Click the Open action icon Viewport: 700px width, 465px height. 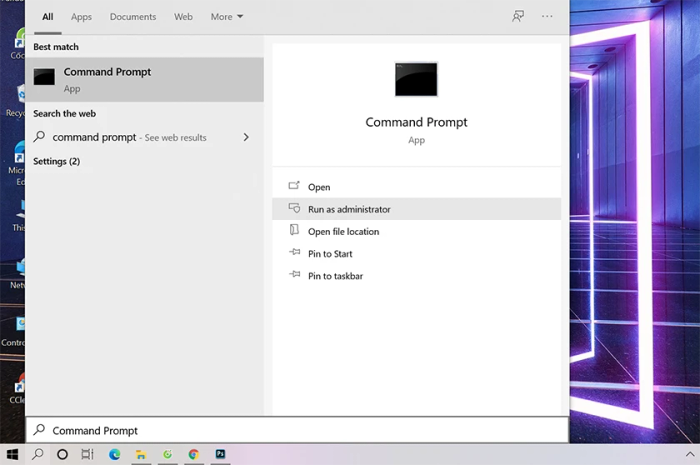coord(294,185)
